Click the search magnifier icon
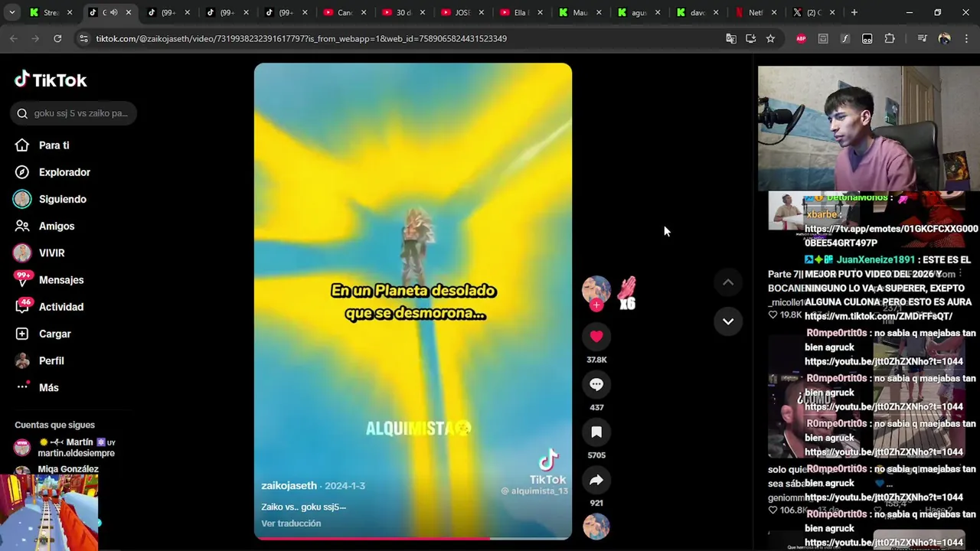The image size is (980, 551). (22, 113)
